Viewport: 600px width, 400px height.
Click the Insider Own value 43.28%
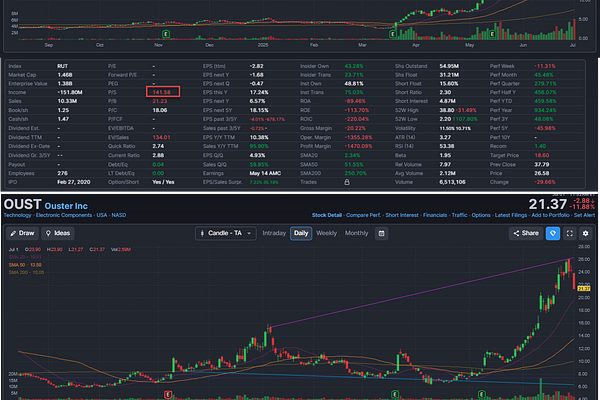[354, 66]
